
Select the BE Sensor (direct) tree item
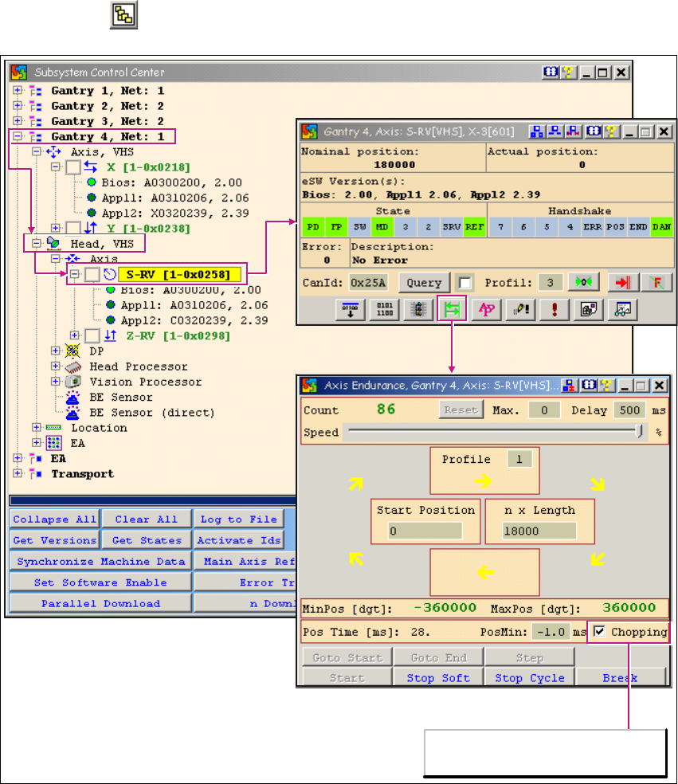[151, 413]
